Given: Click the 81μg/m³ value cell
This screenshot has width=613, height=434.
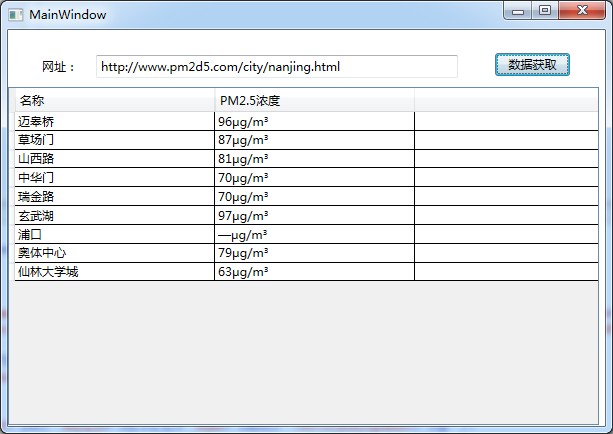Looking at the screenshot, I should (x=314, y=159).
